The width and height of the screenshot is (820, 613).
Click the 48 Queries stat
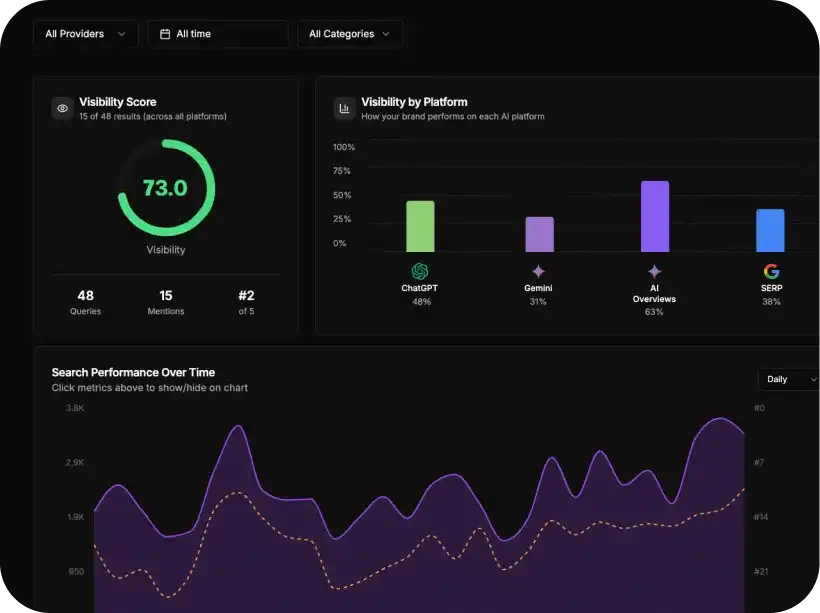pos(86,302)
